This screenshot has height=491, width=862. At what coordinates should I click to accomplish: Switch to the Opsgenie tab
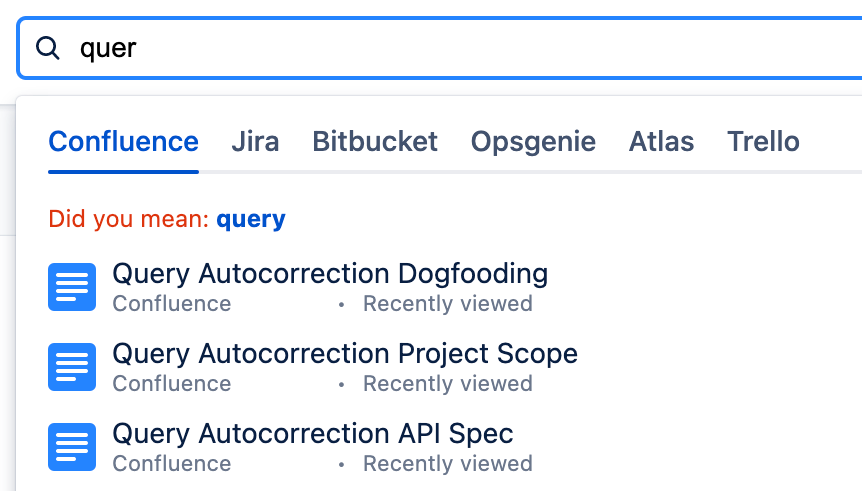(533, 142)
